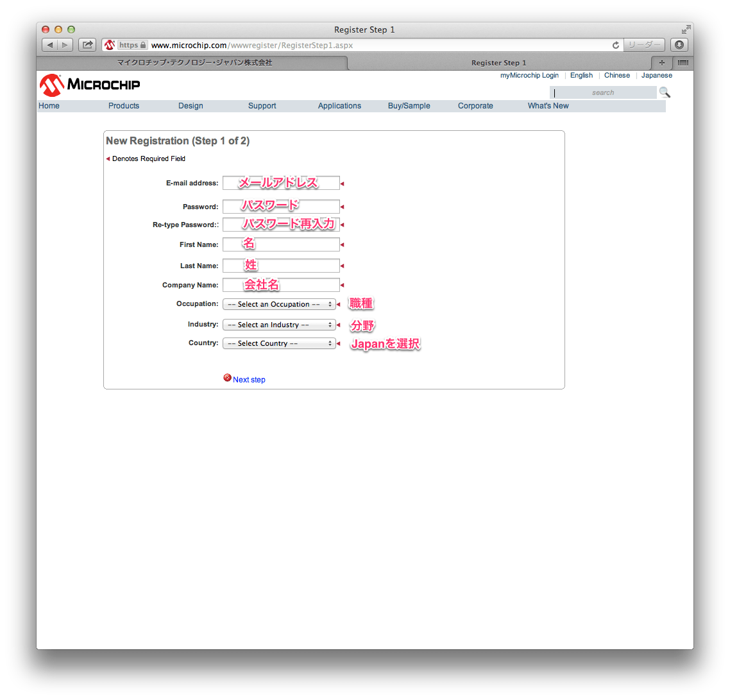Click the E-mail address input field
The width and height of the screenshot is (730, 700).
click(x=281, y=184)
